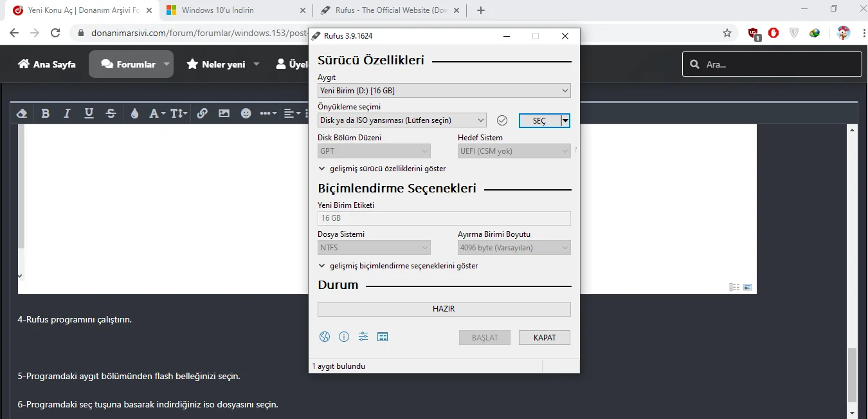Click the insert image icon in editor
This screenshot has height=419, width=868.
224,113
